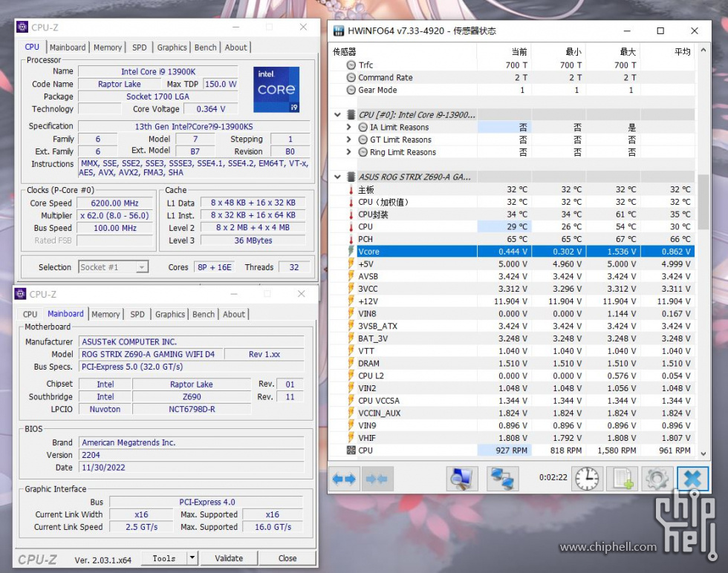Click thermometer icon beside PCH temperature
728x573 pixels.
coord(351,239)
